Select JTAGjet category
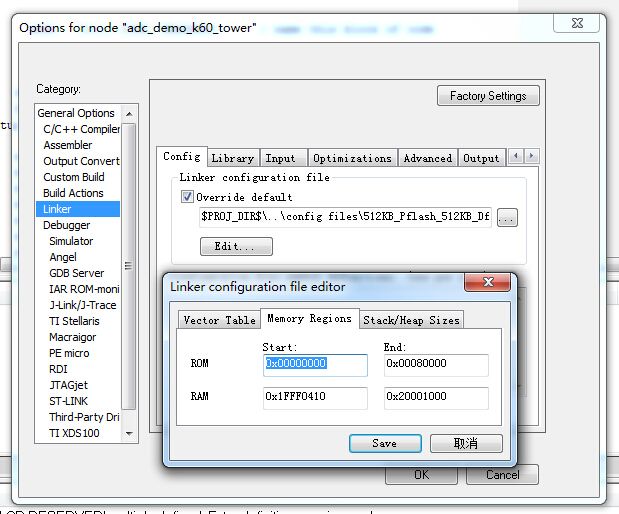This screenshot has height=514, width=619. click(69, 385)
